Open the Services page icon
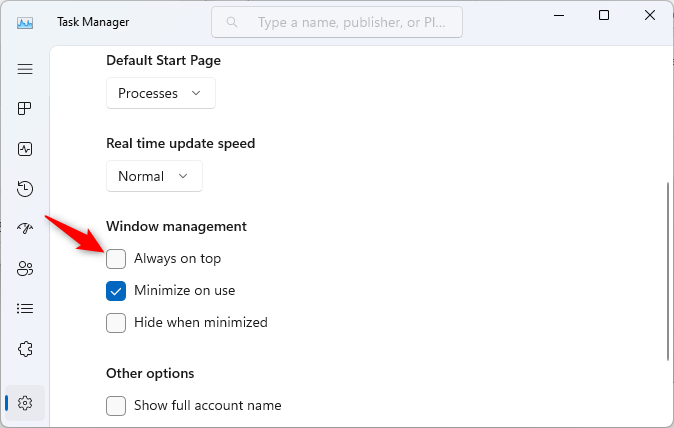Screen dimensions: 674x428 (x=25, y=349)
